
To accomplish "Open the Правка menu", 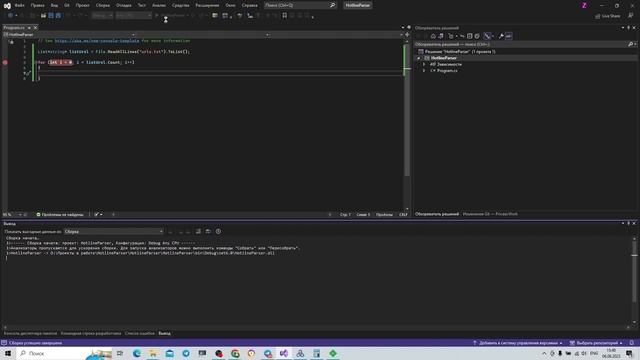I will click(x=37, y=5).
